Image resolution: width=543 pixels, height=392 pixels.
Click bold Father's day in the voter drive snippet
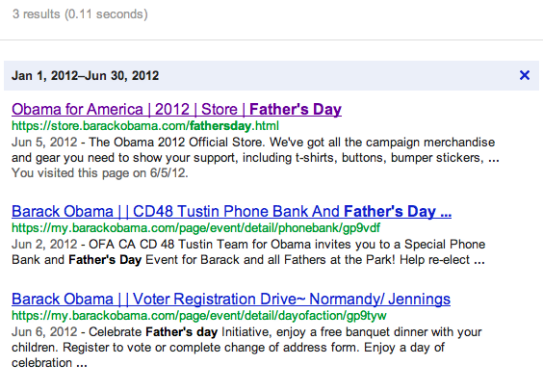coord(181,331)
